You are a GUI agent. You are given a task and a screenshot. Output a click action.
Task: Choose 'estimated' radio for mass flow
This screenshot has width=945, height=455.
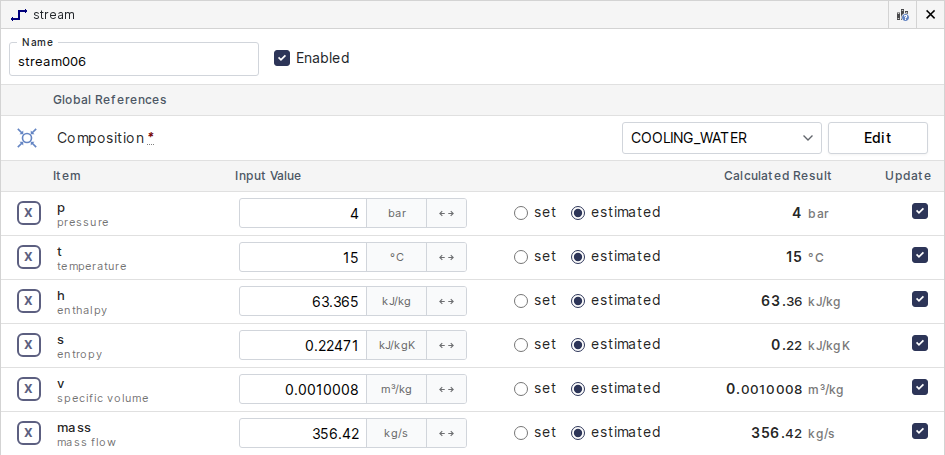pos(578,433)
